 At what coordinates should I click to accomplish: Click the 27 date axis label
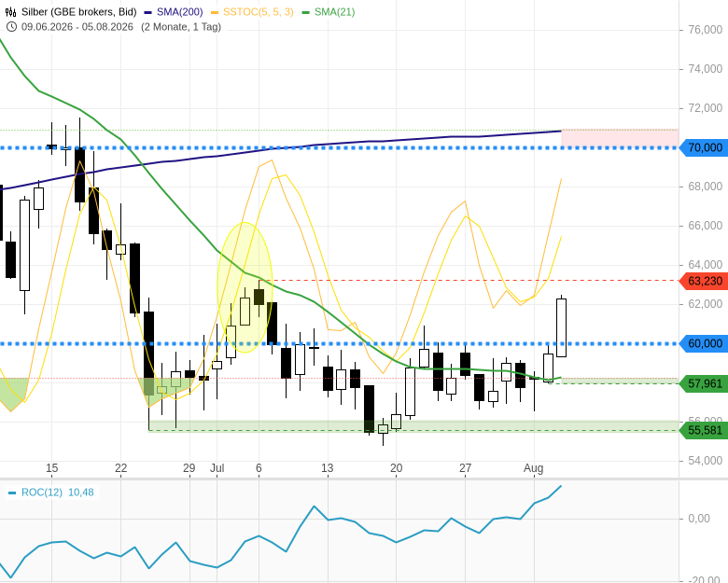point(465,468)
